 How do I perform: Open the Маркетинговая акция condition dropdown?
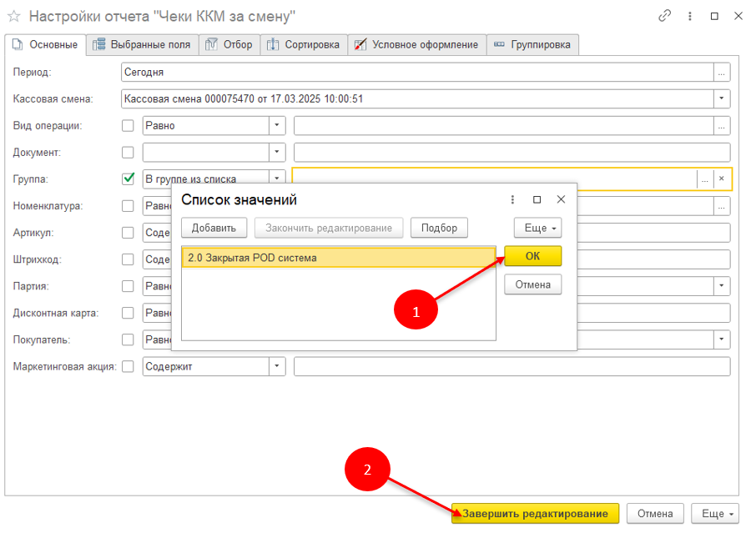[x=276, y=366]
